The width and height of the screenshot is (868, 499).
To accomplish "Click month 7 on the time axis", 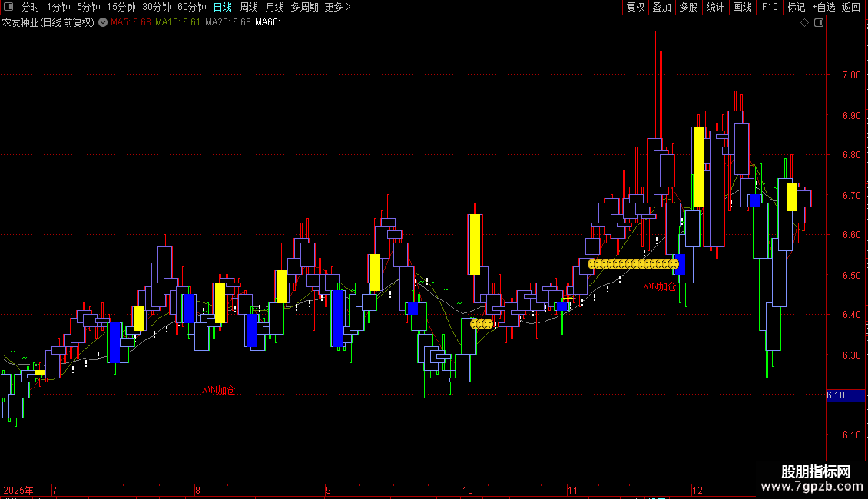I will click(55, 490).
